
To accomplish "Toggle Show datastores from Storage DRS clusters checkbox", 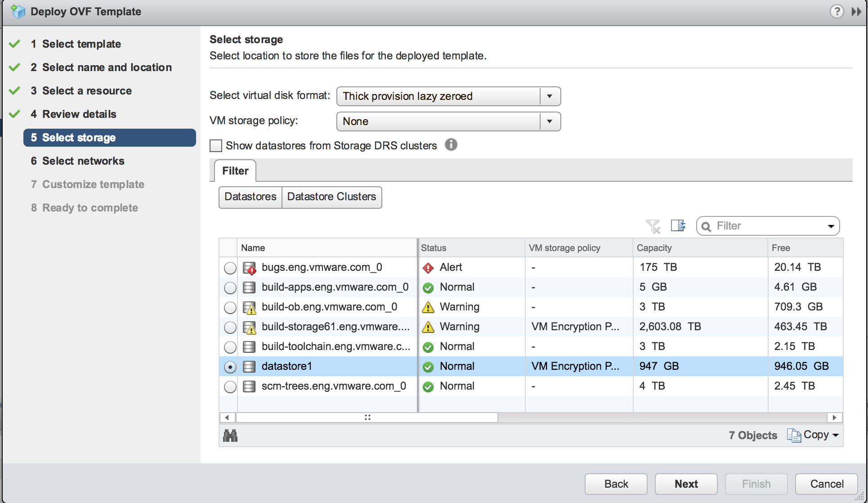I will [x=217, y=145].
